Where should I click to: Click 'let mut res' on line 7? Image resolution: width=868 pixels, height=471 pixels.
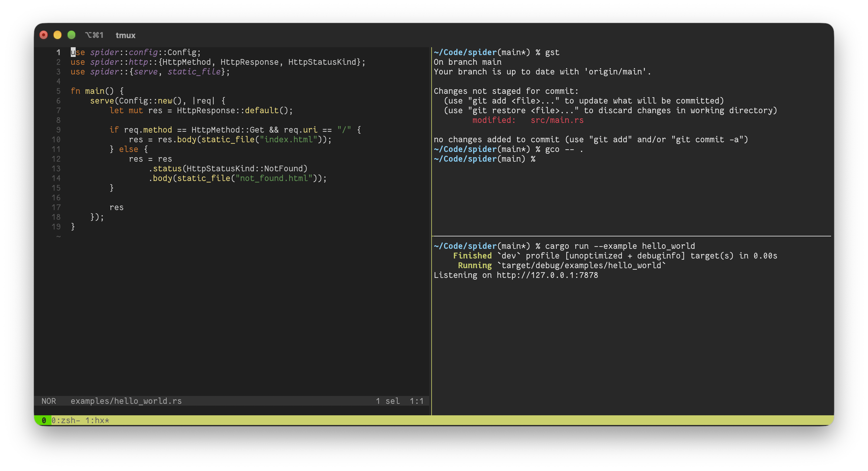click(136, 110)
